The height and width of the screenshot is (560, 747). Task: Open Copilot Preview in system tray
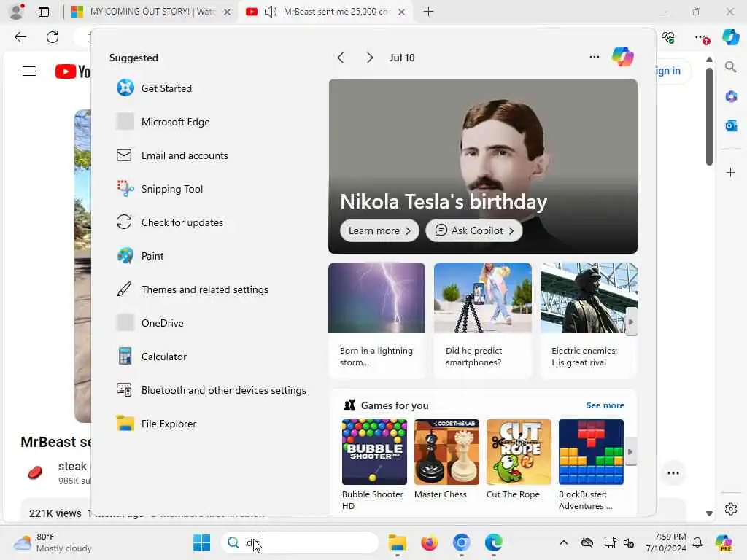pyautogui.click(x=724, y=542)
